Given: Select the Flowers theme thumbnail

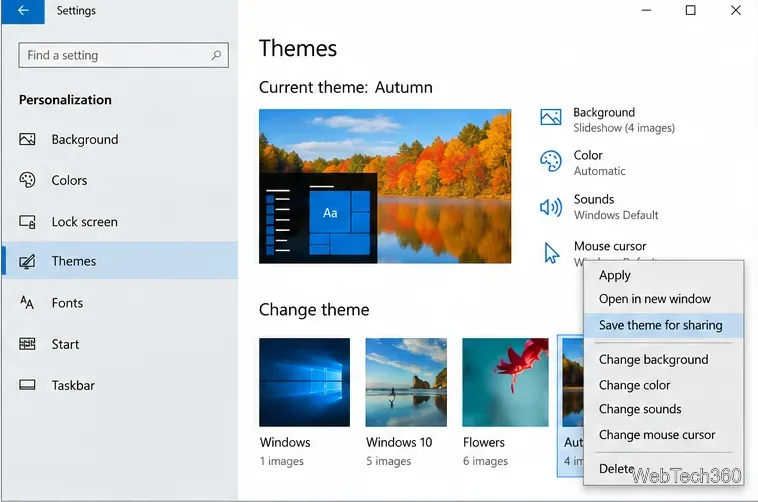Looking at the screenshot, I should [505, 382].
